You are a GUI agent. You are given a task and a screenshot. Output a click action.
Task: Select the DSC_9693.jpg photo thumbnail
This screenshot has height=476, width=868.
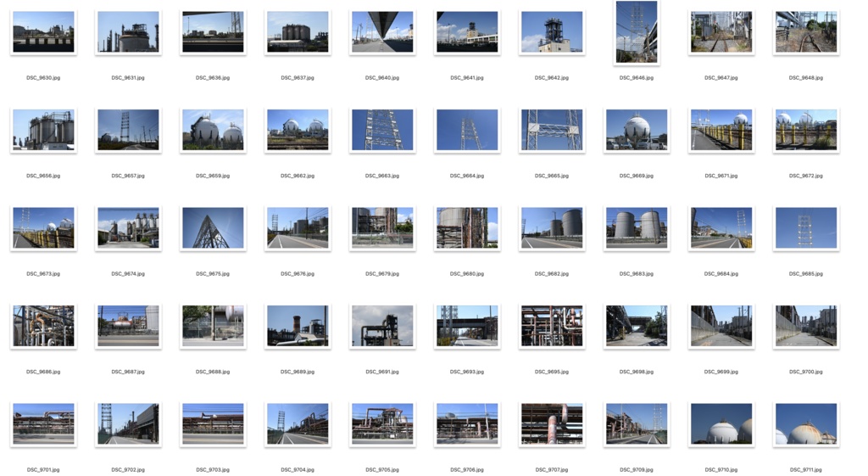coord(467,327)
